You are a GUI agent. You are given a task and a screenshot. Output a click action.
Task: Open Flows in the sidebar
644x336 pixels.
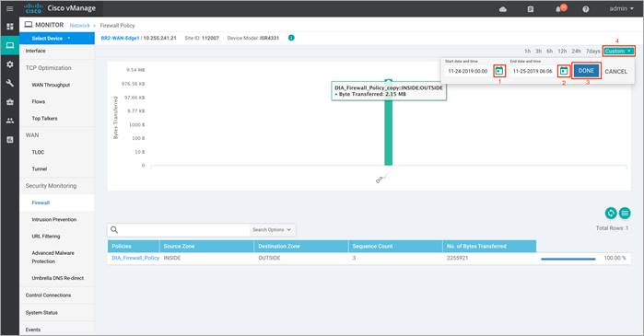[39, 102]
